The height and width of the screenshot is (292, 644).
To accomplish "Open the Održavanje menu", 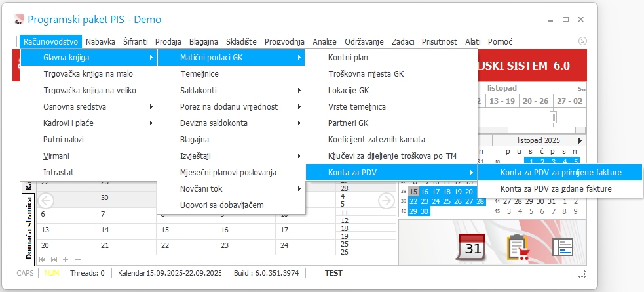I will [x=364, y=41].
